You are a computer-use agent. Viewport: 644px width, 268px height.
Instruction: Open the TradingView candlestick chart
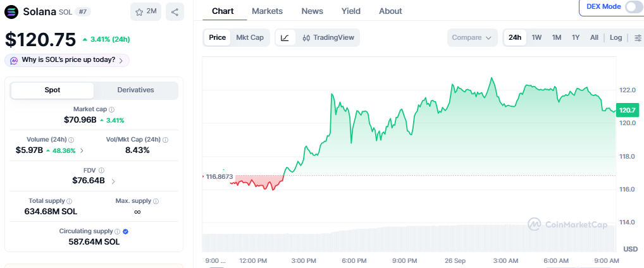[328, 38]
